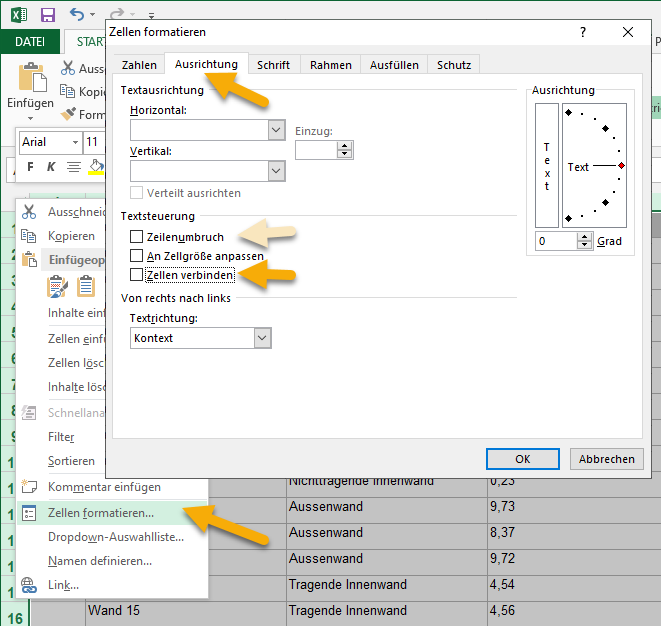Click the scissors icon beside Ausschneiden in context menu

pos(29,211)
